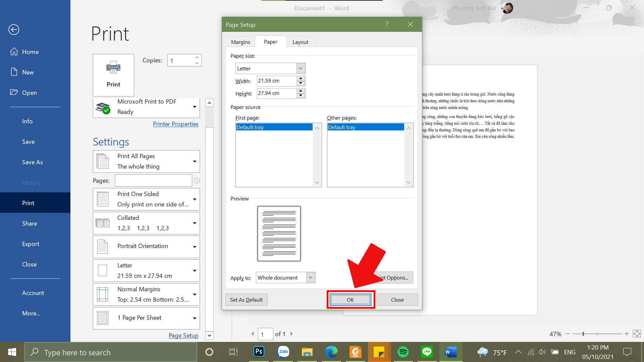Viewport: 644px width, 362px height.
Task: Click the zoom to page icon
Action: (637, 334)
